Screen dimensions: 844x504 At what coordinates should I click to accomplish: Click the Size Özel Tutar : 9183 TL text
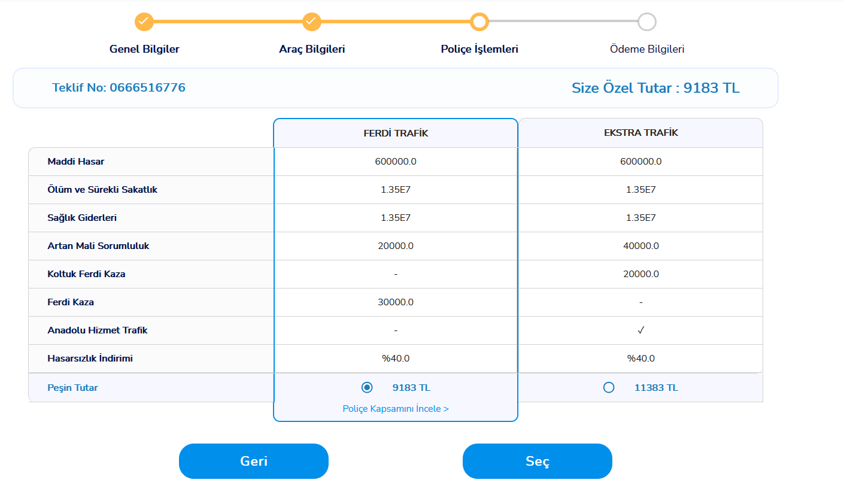click(655, 88)
